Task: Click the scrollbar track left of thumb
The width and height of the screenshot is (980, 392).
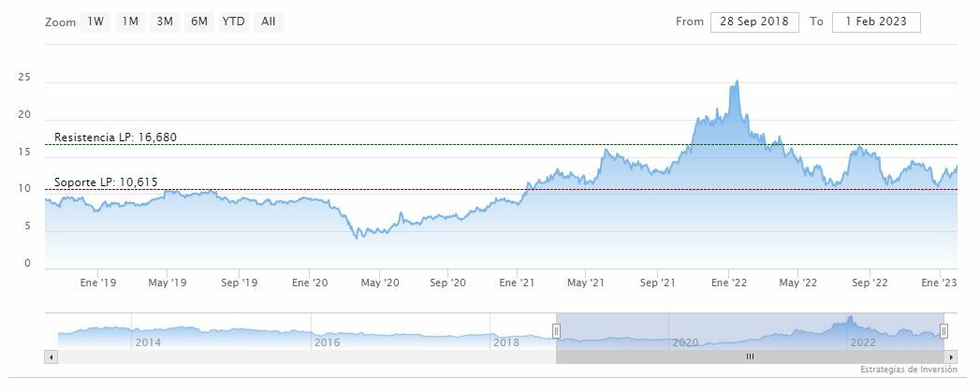Action: pos(300,356)
